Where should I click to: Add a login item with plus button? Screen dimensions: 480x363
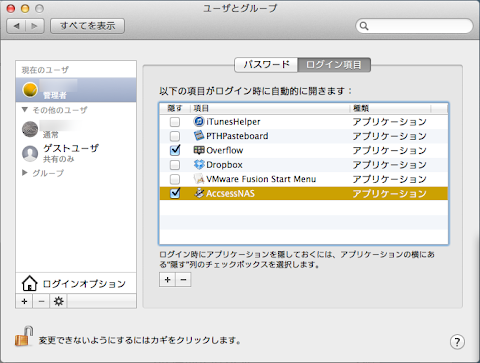[x=167, y=280]
